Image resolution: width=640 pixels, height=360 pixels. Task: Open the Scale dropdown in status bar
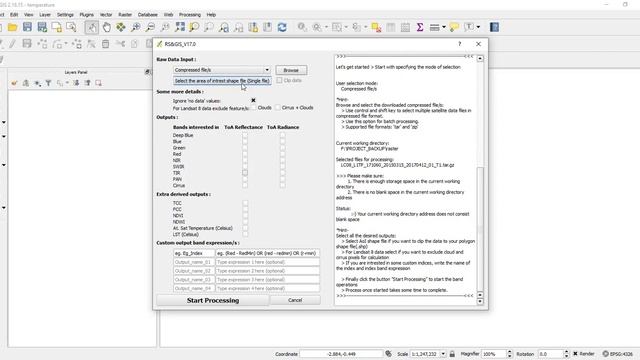pos(443,354)
